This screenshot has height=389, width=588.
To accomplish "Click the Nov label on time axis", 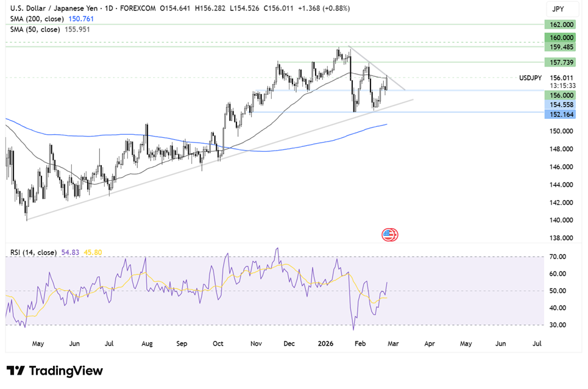I will click(x=256, y=344).
